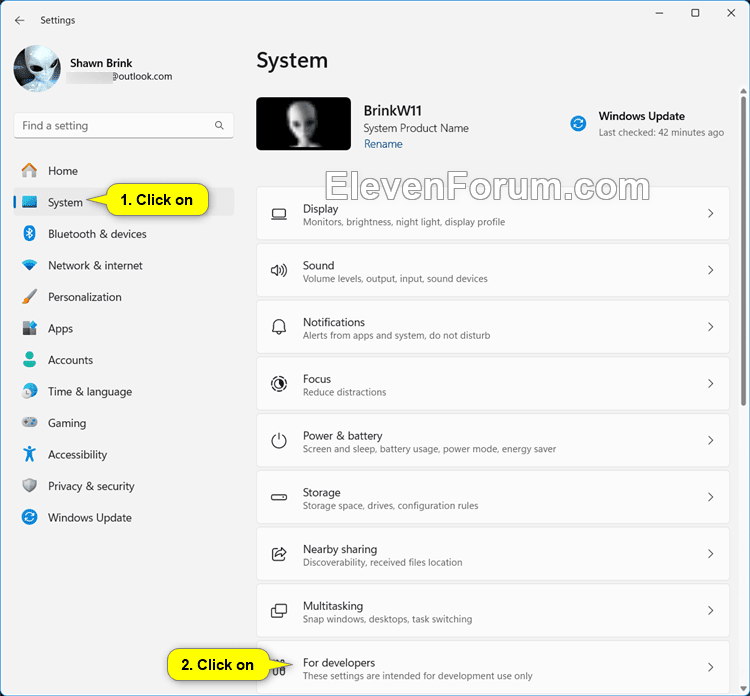This screenshot has height=696, width=750.
Task: Expand Display settings chevron
Action: click(x=710, y=214)
